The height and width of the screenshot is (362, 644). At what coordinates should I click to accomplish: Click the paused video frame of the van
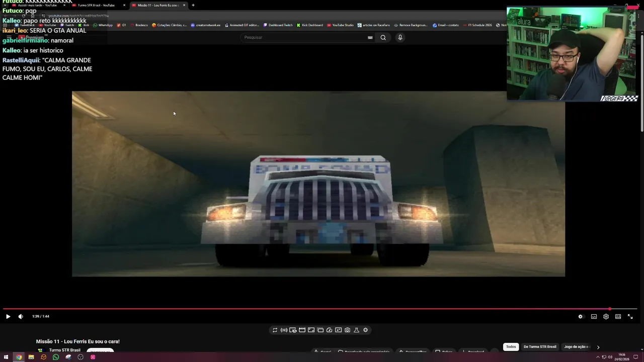click(318, 184)
